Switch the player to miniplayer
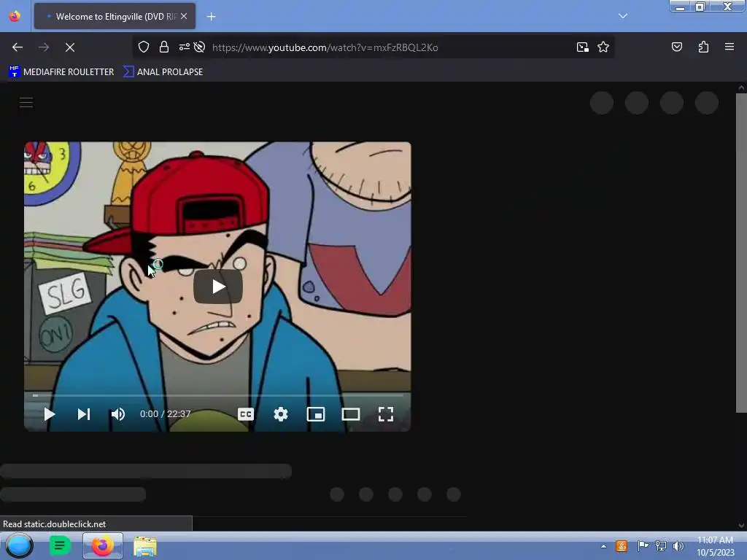 tap(316, 414)
